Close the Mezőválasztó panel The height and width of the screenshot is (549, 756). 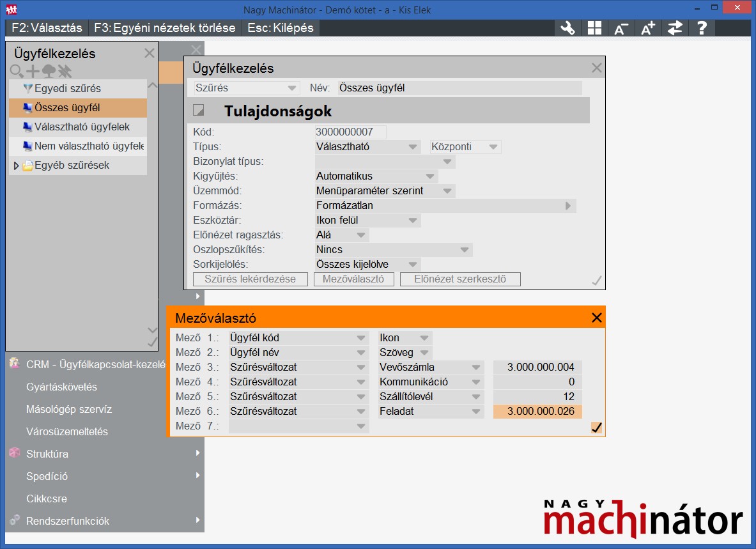point(596,318)
